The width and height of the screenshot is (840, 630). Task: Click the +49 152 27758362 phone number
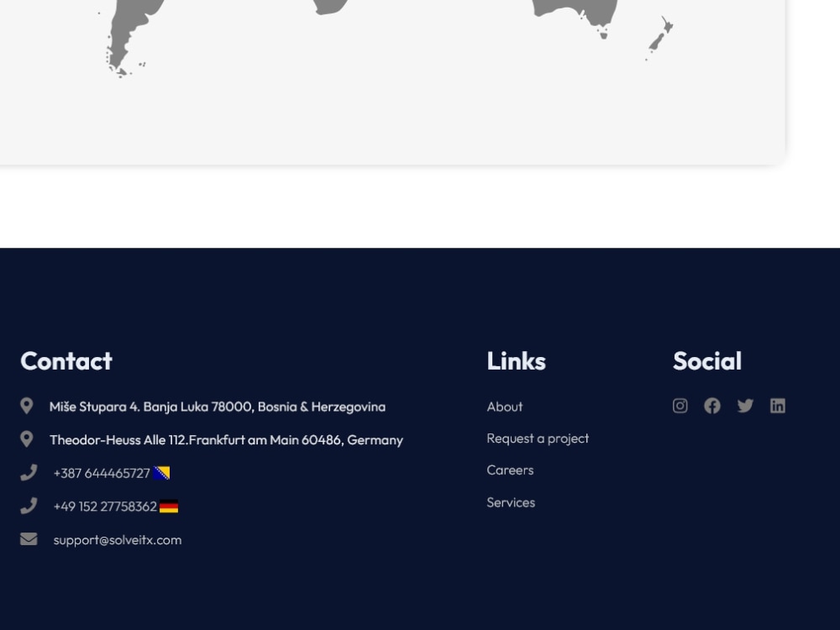pos(105,507)
